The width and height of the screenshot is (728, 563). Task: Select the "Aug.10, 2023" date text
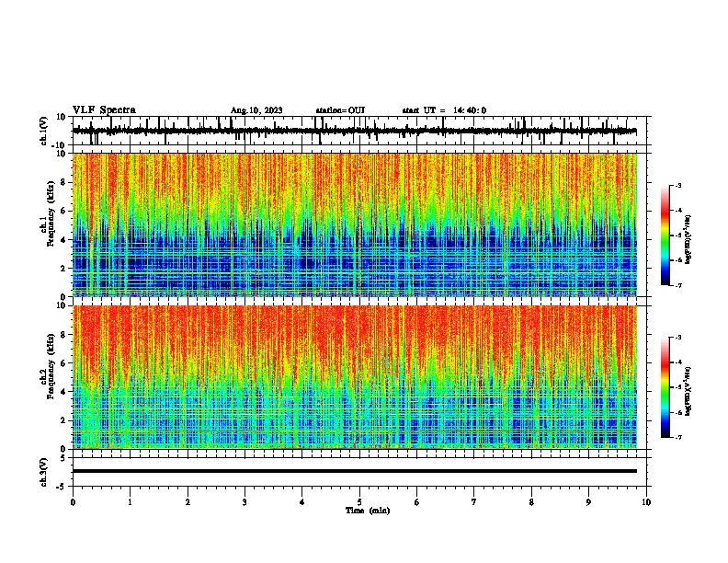[x=256, y=110]
